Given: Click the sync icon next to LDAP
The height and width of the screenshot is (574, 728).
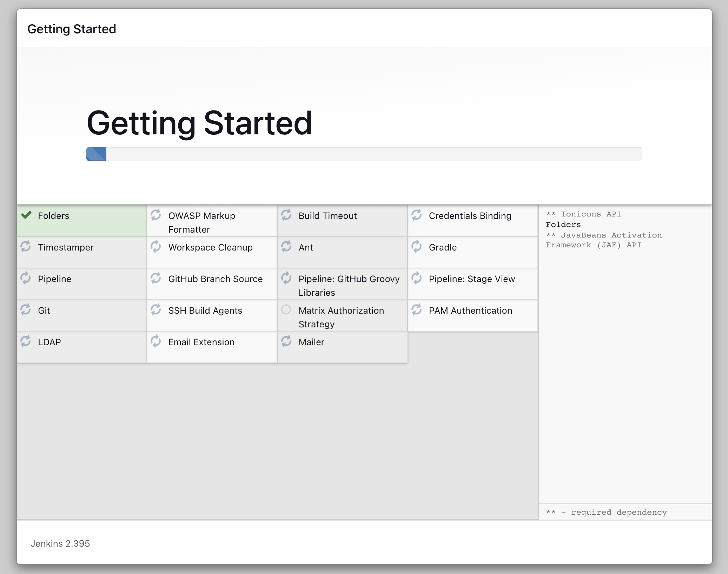Looking at the screenshot, I should 26,341.
